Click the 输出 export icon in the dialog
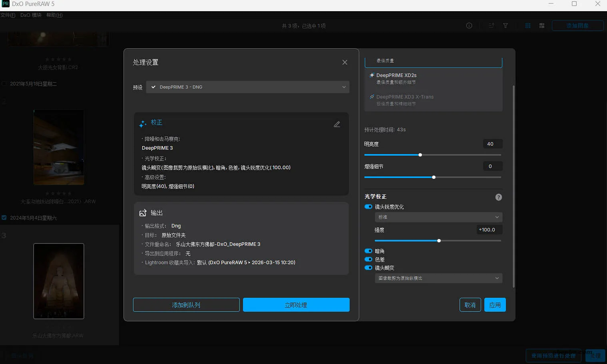This screenshot has width=607, height=364. pyautogui.click(x=143, y=213)
